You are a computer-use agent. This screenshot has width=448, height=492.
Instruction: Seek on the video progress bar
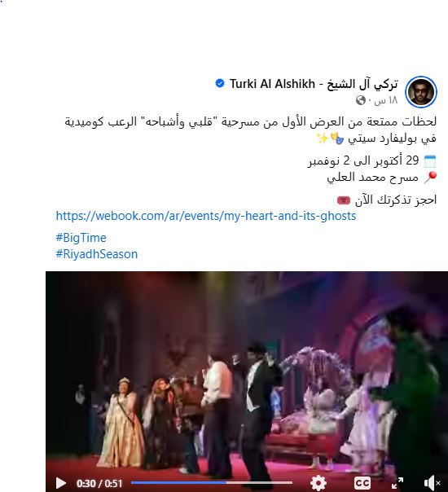(212, 482)
